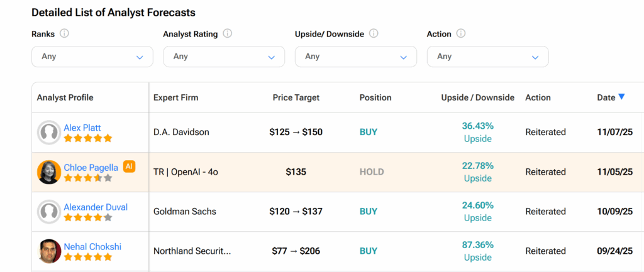Open Chloe Pagella's profile link
This screenshot has height=272, width=644.
tap(91, 167)
